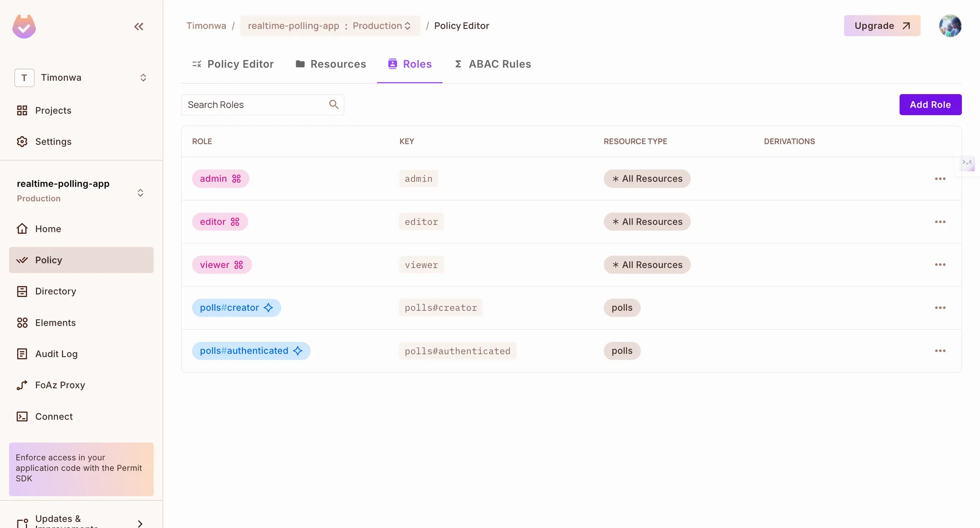This screenshot has width=980, height=528.
Task: Collapse sidebar with double chevron icon
Action: click(x=139, y=27)
